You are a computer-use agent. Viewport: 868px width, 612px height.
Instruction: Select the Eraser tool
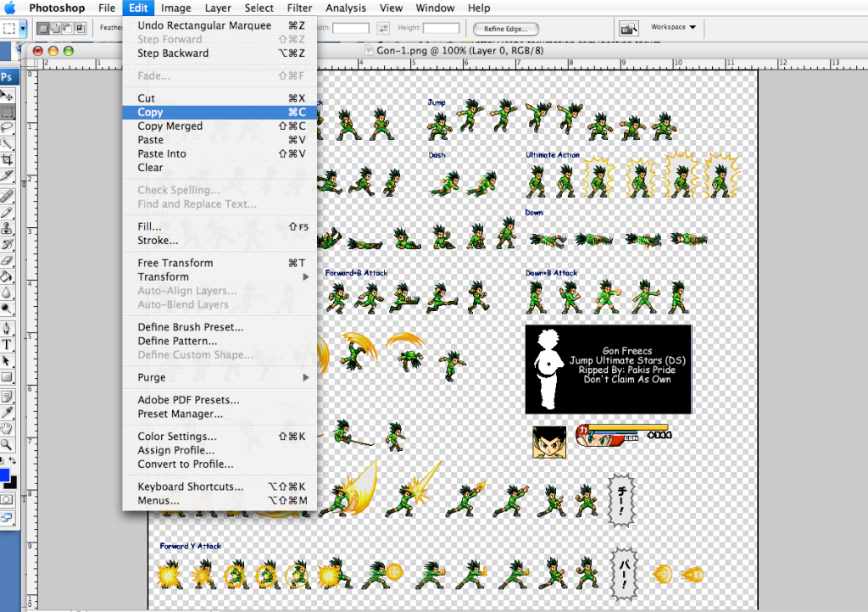7,260
